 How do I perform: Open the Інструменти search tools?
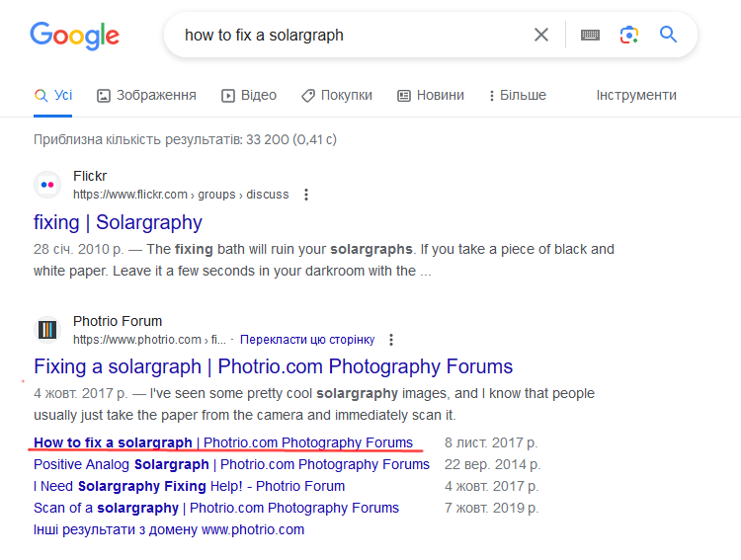(x=636, y=96)
